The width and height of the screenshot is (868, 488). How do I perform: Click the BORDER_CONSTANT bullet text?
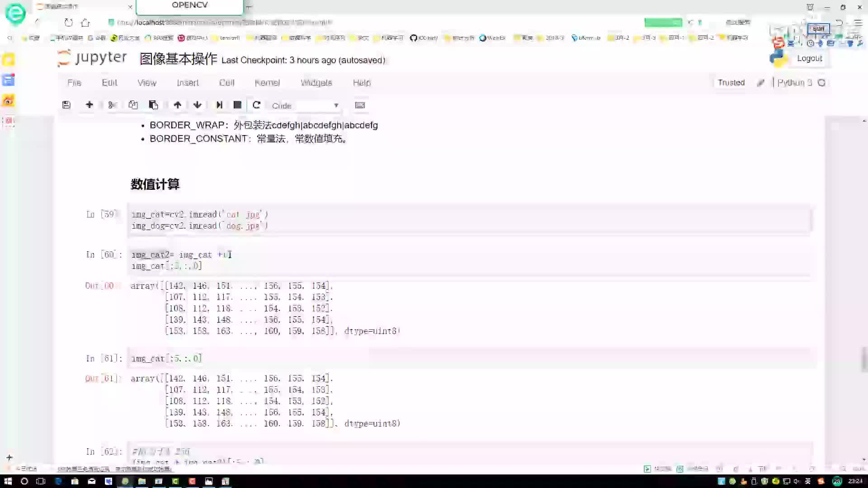(x=248, y=139)
